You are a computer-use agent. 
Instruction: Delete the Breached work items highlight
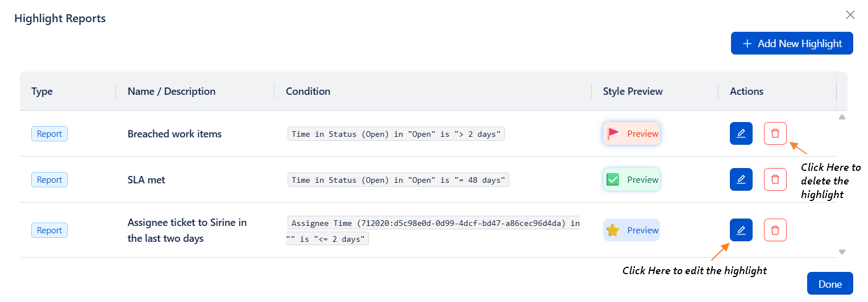click(x=775, y=133)
